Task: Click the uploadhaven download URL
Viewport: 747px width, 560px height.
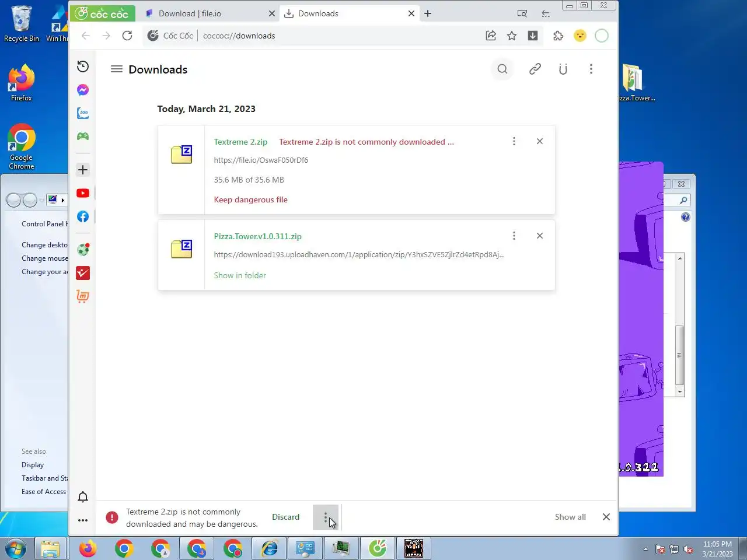Action: tap(359, 254)
